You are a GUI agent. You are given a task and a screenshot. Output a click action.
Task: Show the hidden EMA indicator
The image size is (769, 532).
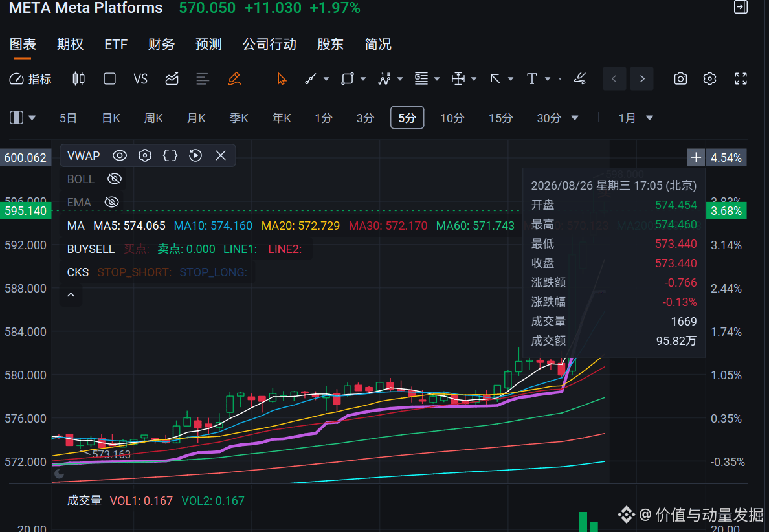[x=112, y=202]
